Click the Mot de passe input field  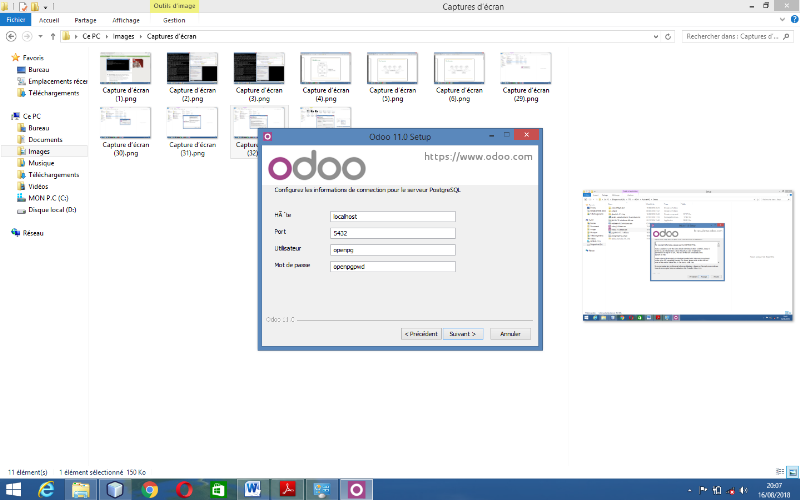coord(392,267)
